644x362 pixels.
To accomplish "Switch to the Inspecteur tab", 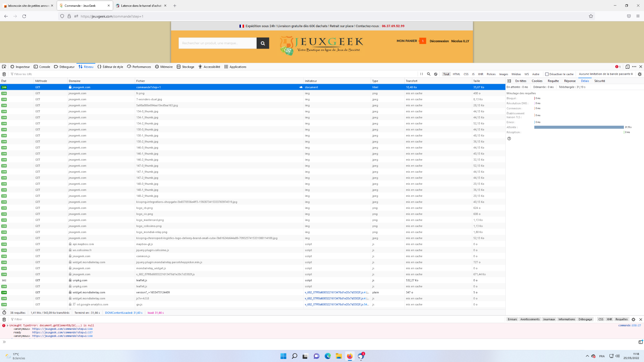I will (x=20, y=67).
